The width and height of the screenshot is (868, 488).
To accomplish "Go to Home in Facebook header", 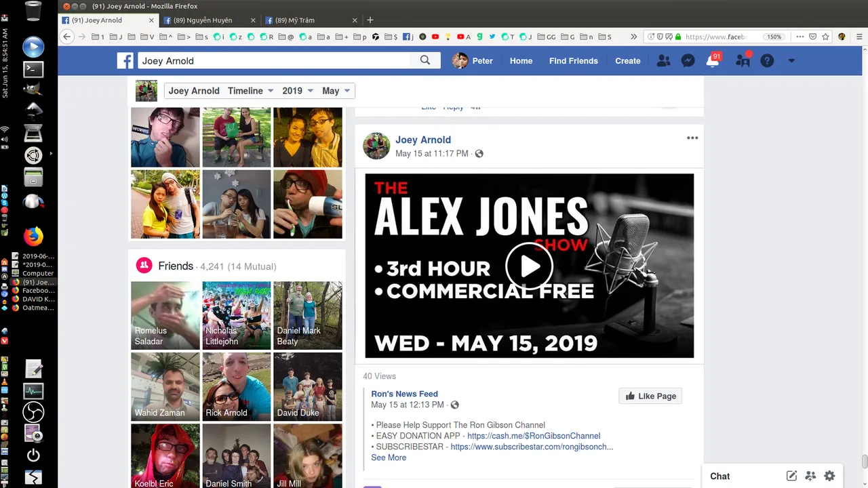I will (521, 60).
